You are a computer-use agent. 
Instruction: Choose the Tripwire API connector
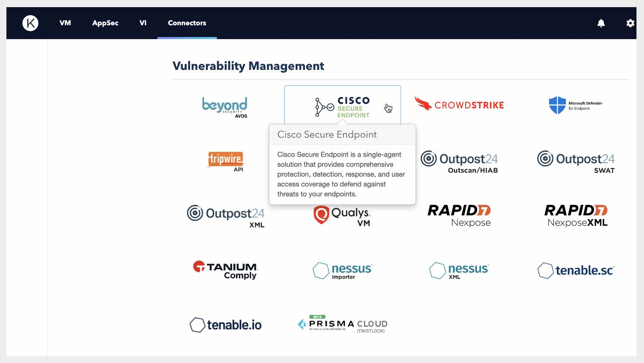coord(225,161)
